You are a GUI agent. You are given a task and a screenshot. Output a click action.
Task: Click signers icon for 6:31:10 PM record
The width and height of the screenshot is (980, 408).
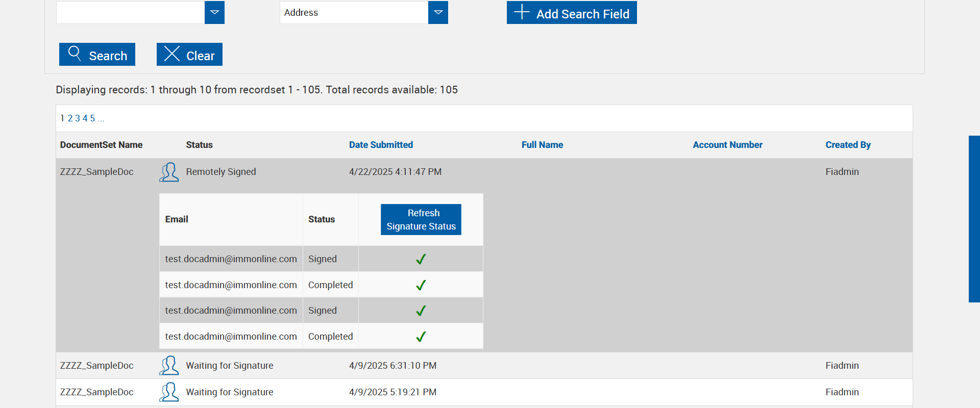(169, 366)
